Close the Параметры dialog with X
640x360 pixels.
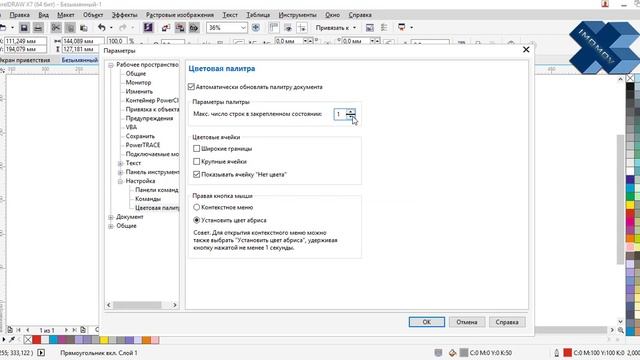(x=526, y=50)
